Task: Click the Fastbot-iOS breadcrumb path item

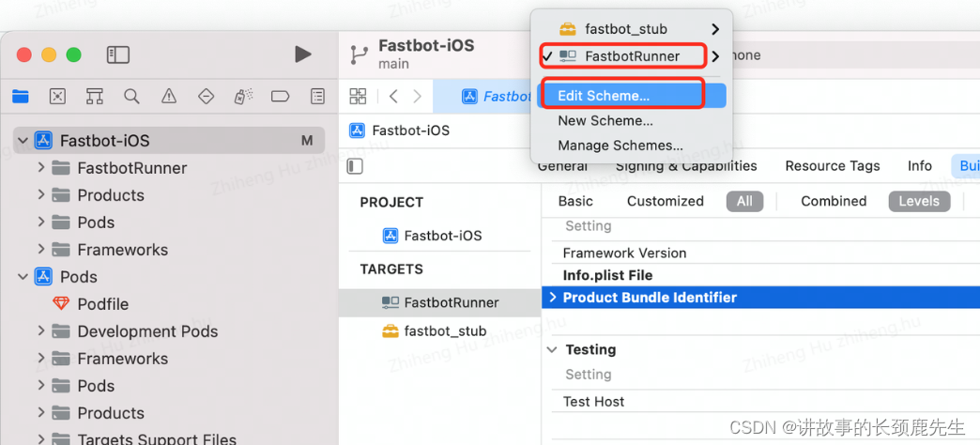Action: pyautogui.click(x=410, y=130)
